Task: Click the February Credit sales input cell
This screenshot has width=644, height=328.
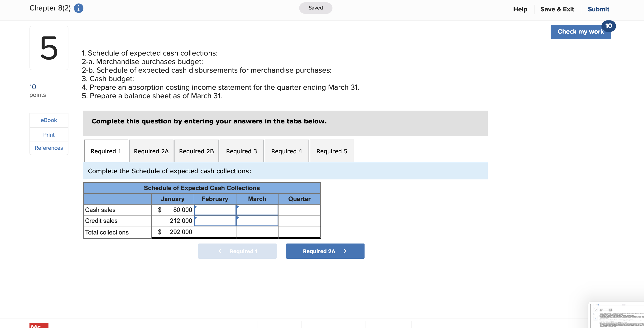Action: pos(215,221)
